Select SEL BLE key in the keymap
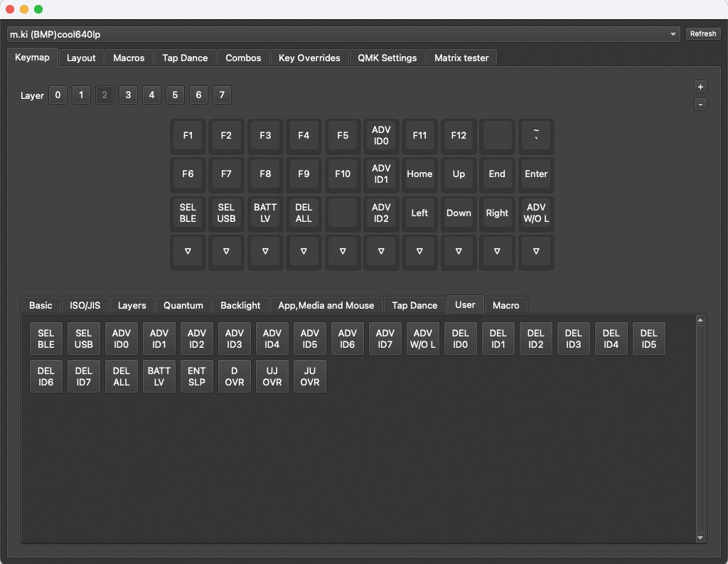 tap(188, 213)
